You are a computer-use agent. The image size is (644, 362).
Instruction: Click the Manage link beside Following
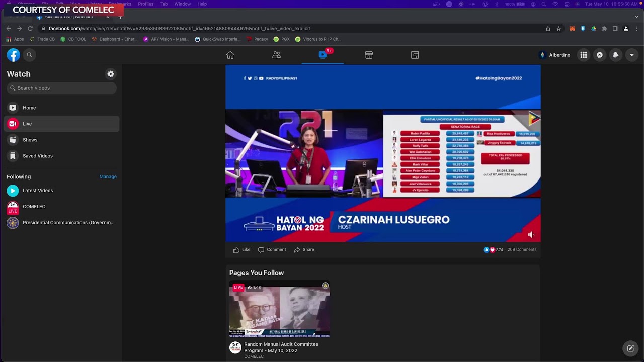pos(108,176)
